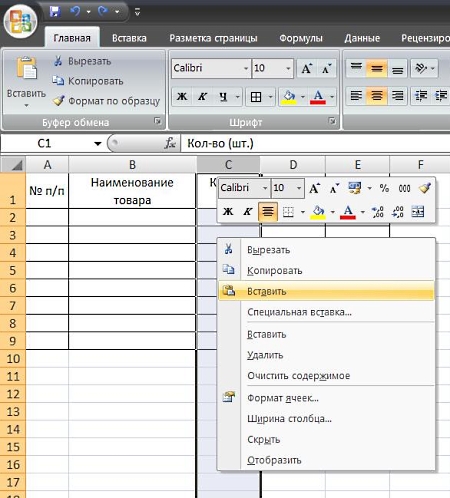
Task: Choose Специальная вставка from context menu
Action: [x=299, y=312]
